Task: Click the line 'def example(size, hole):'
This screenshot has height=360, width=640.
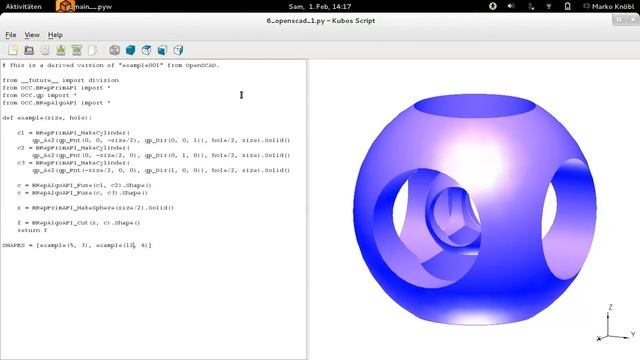Action: point(47,118)
